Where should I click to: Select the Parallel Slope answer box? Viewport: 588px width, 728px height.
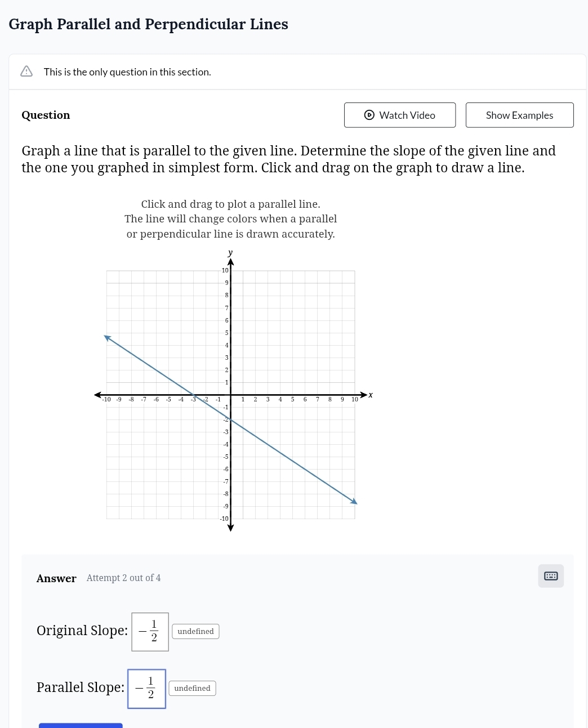(x=146, y=688)
